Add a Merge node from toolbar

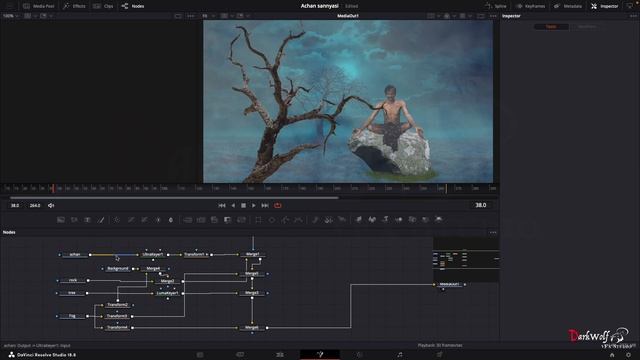point(188,220)
